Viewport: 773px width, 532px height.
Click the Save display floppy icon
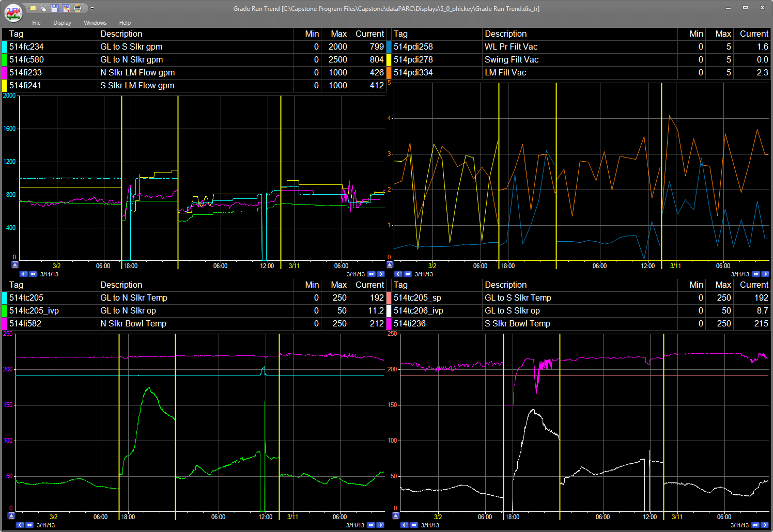pyautogui.click(x=55, y=8)
